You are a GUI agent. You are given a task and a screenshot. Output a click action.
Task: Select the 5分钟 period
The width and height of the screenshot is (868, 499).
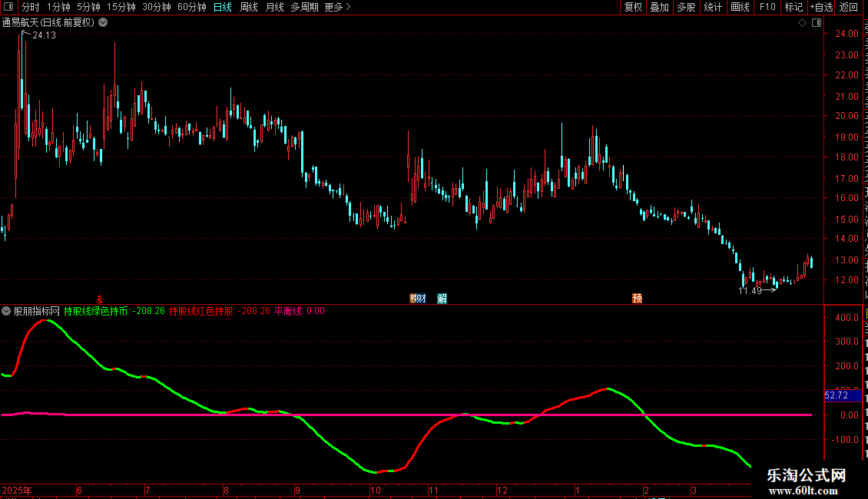[88, 7]
